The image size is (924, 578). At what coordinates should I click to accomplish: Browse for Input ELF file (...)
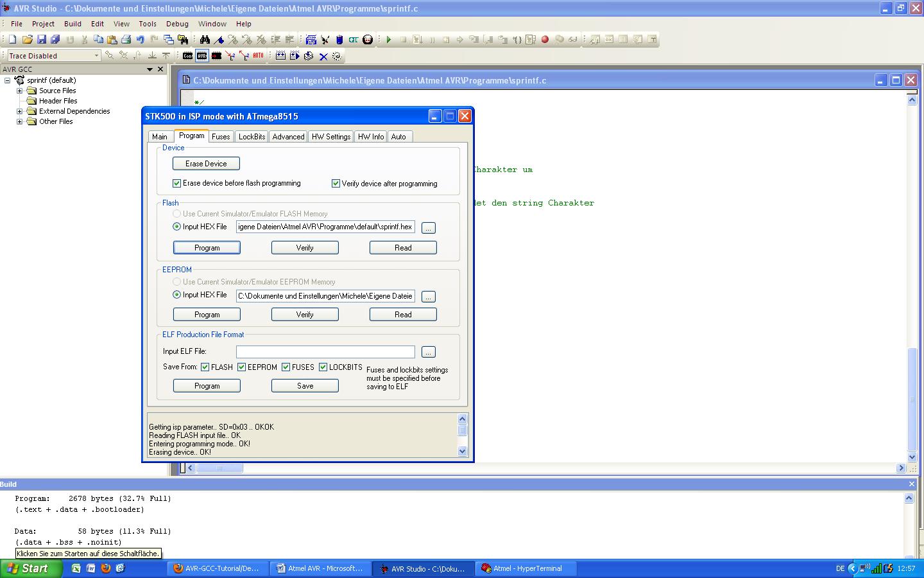coord(429,352)
